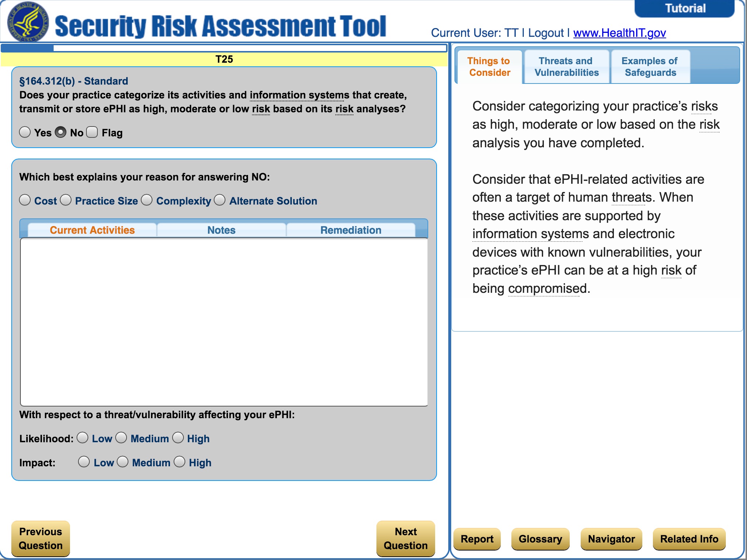Open the Glossary button
This screenshot has width=747, height=560.
(540, 538)
